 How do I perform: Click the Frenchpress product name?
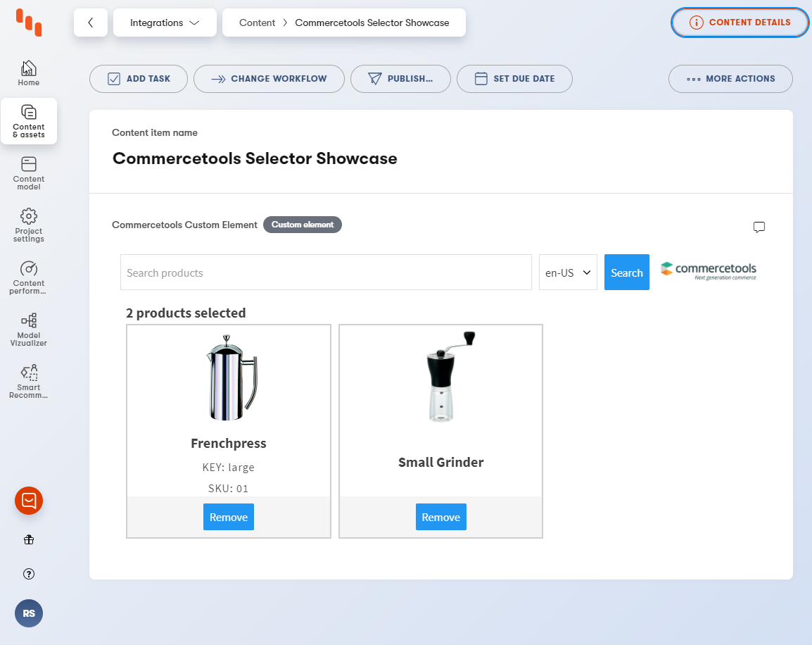click(229, 444)
